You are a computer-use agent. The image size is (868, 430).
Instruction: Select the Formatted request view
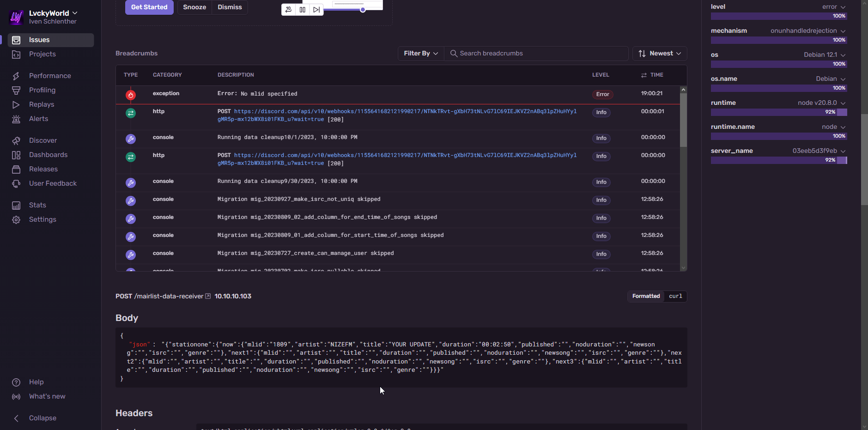[x=646, y=297]
